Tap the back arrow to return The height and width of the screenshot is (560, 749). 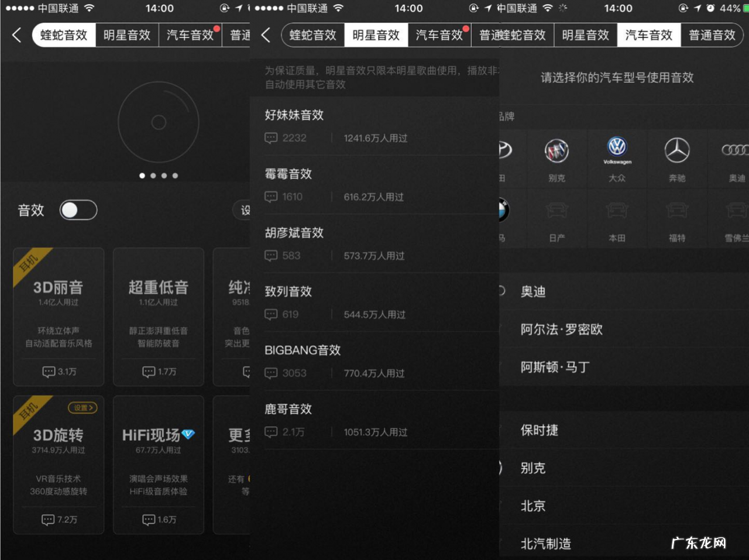(16, 35)
